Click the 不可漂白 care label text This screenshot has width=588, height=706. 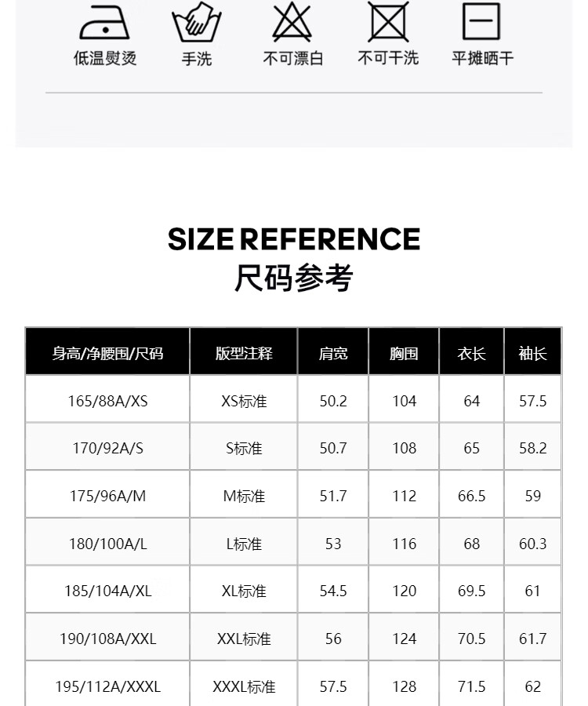(x=292, y=59)
